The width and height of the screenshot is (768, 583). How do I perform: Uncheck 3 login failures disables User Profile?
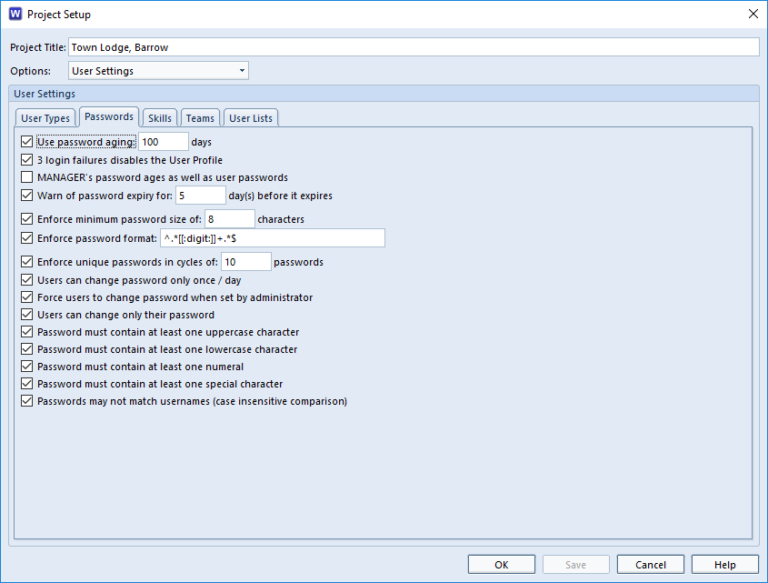[27, 160]
